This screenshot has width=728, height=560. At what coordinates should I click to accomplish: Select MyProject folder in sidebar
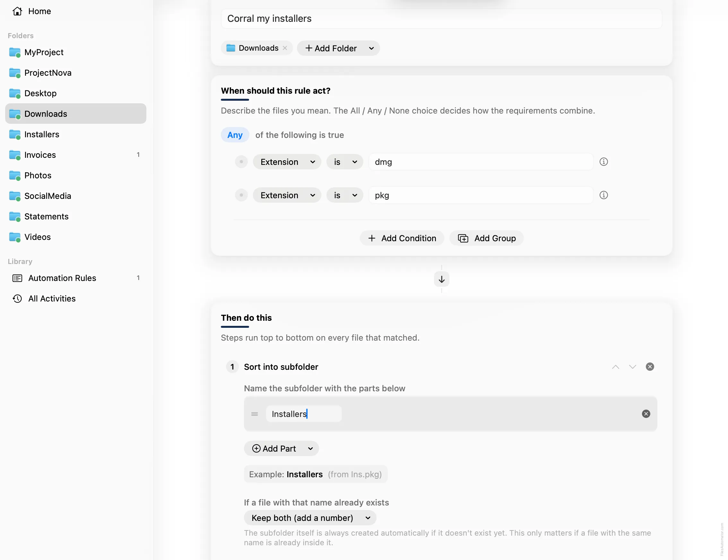(76, 52)
